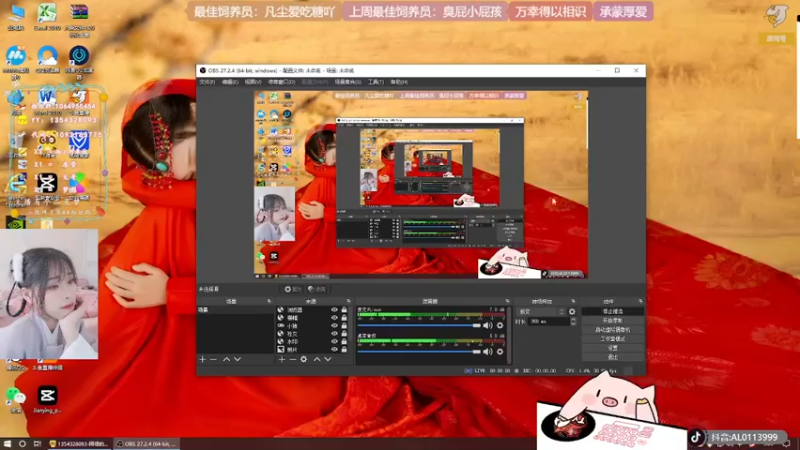The height and width of the screenshot is (450, 800).
Task: Remove the selected scene with minus icon
Action: 214,360
